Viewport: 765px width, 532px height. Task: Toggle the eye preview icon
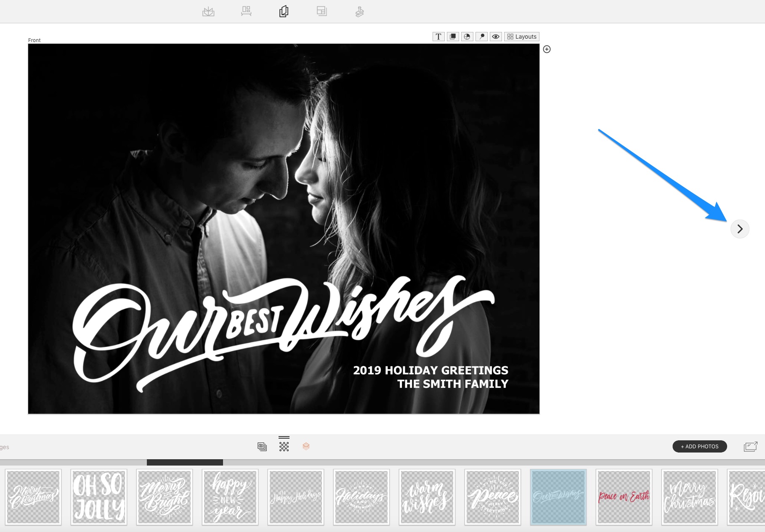point(496,37)
